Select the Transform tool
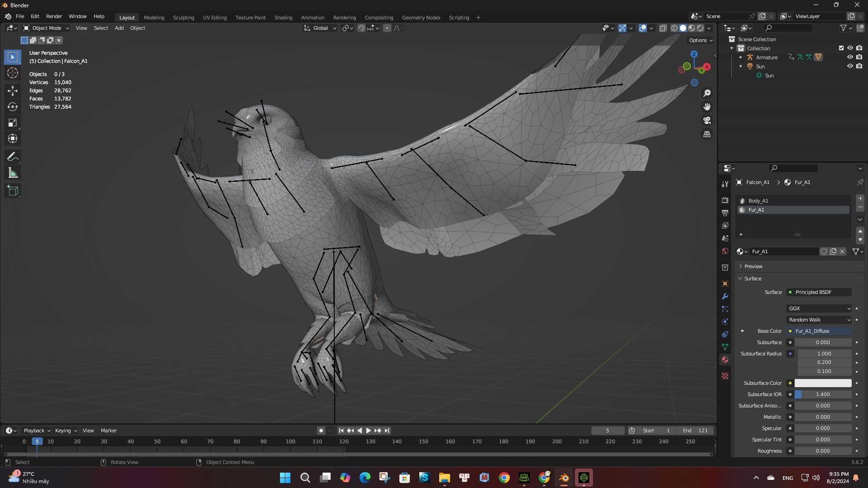The image size is (868, 488). pos(13,138)
